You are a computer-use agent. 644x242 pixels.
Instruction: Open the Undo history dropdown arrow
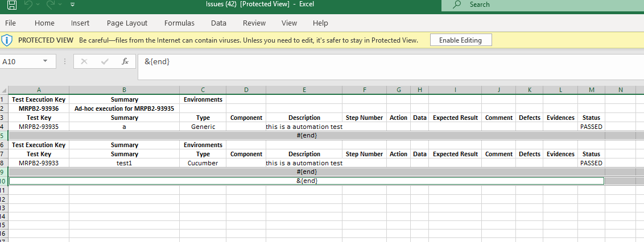pos(38,5)
